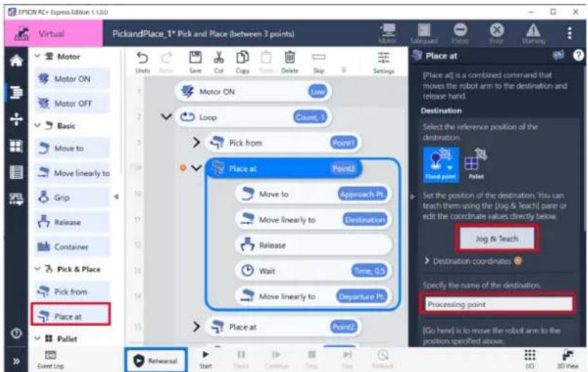Viewport: 588px width, 372px height.
Task: Open Event Log in bottom bar
Action: point(51,359)
